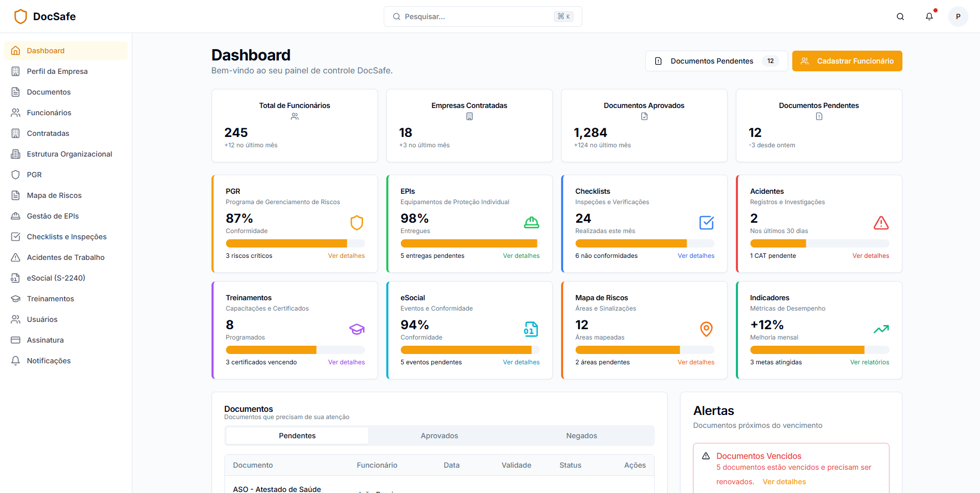Click the '3 riscos críticos' text
980x493 pixels.
[x=249, y=256]
